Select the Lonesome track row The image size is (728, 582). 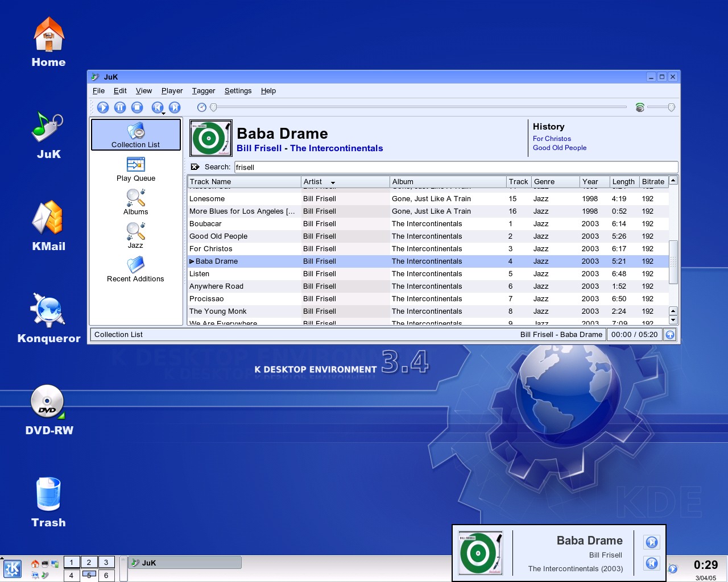click(428, 199)
